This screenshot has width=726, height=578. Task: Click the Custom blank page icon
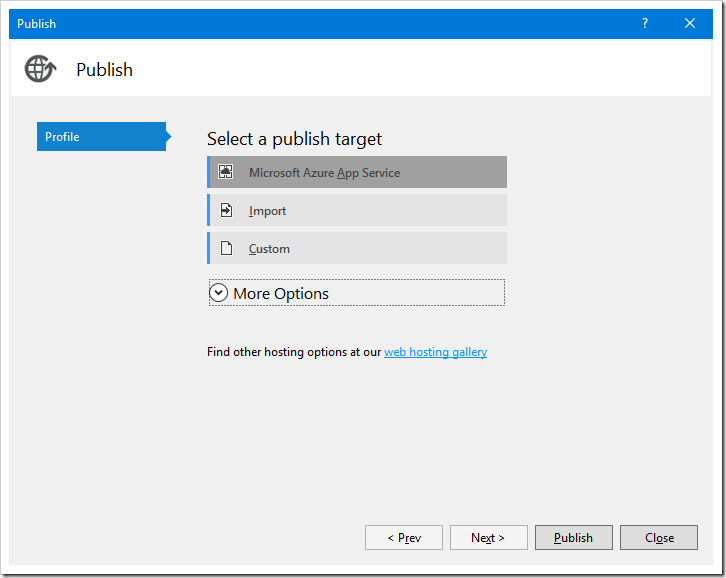point(226,248)
